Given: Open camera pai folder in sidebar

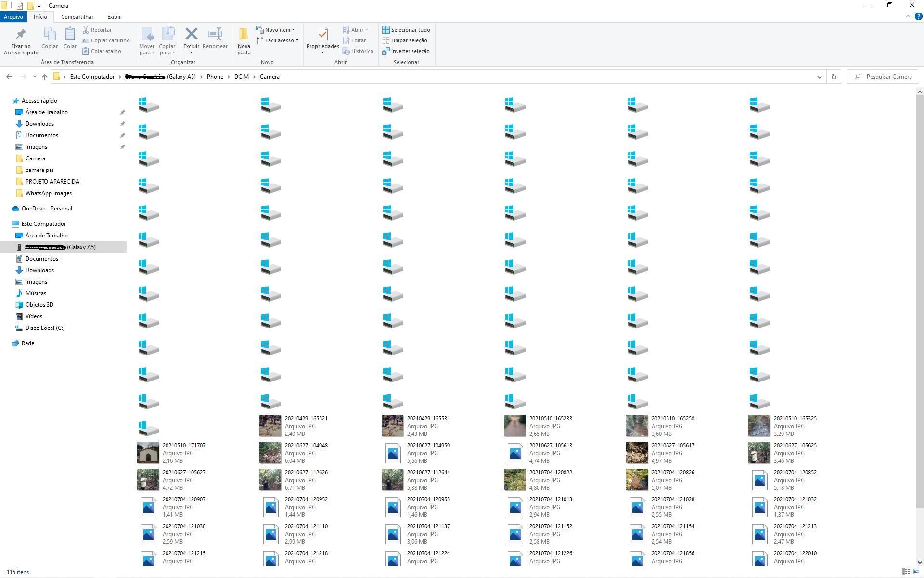Looking at the screenshot, I should pos(39,170).
